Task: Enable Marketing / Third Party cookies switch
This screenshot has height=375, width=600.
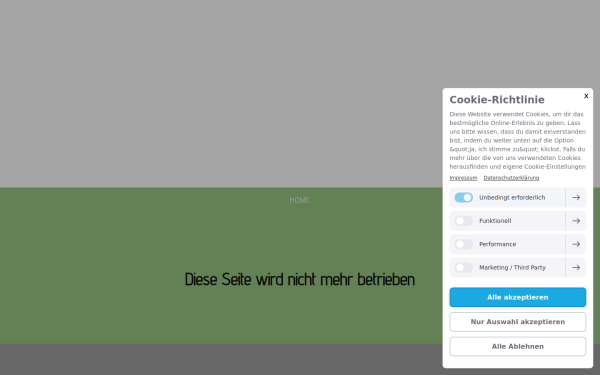Action: coord(463,267)
